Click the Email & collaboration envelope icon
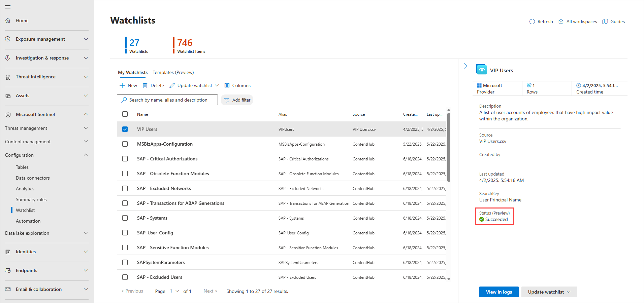The image size is (644, 303). (x=8, y=289)
